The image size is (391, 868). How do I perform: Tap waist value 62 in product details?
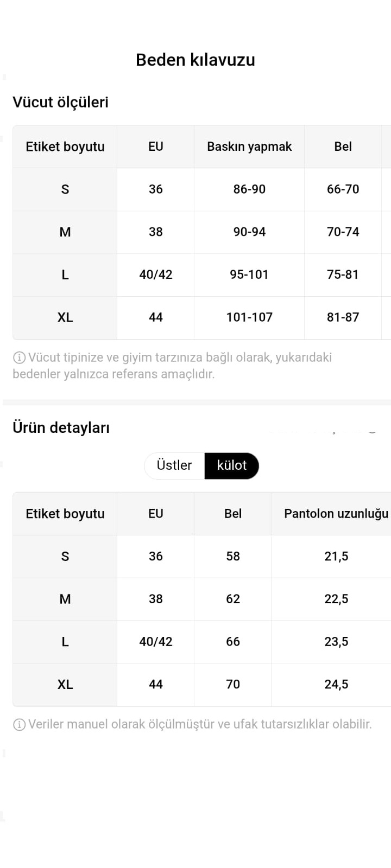click(x=233, y=599)
